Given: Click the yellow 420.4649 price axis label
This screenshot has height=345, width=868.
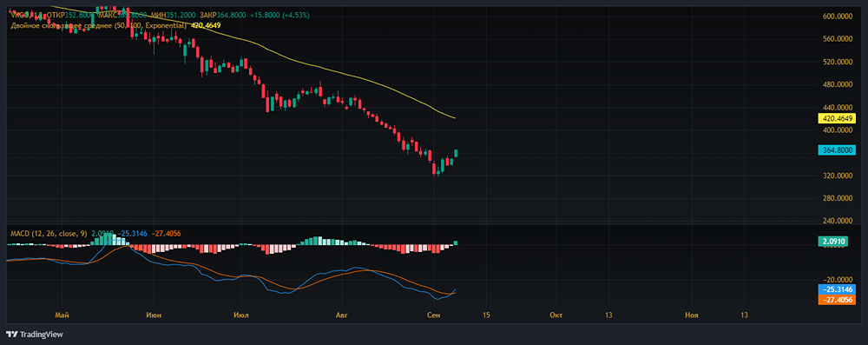Looking at the screenshot, I should click(x=837, y=118).
